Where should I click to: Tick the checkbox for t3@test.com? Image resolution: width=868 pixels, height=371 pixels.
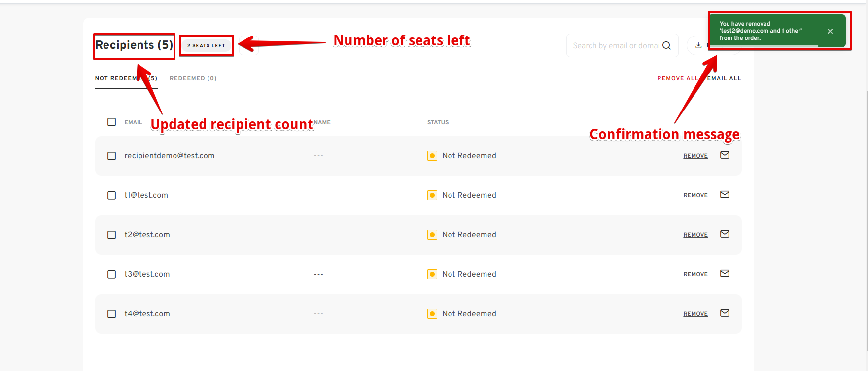click(112, 274)
